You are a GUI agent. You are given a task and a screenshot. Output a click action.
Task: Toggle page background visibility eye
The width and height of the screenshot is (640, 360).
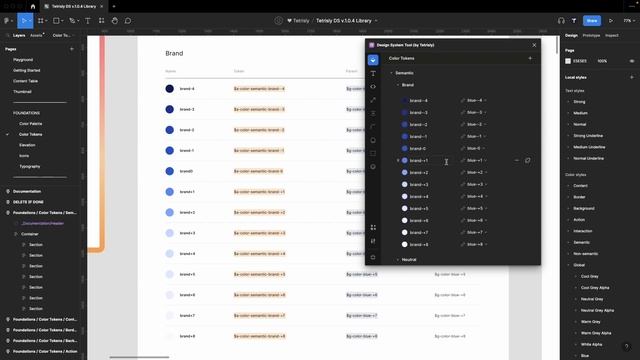[x=631, y=61]
